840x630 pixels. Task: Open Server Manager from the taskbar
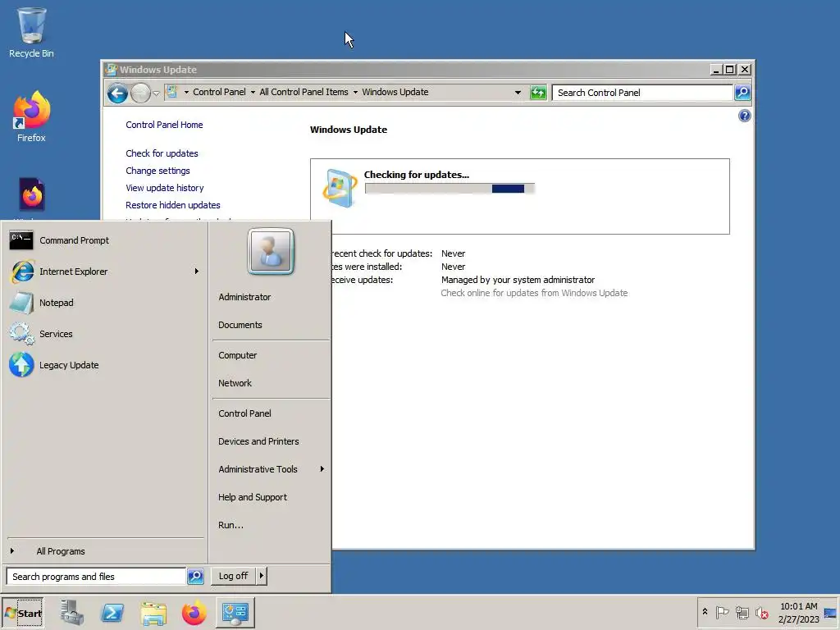[x=72, y=613]
